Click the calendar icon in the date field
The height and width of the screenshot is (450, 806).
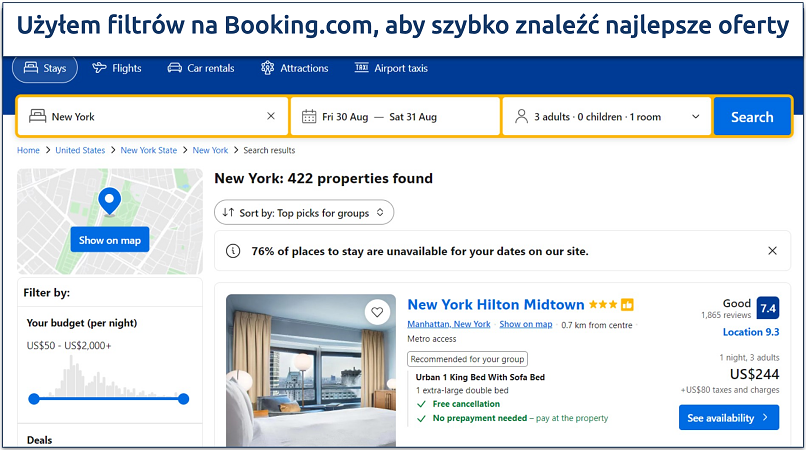point(309,117)
